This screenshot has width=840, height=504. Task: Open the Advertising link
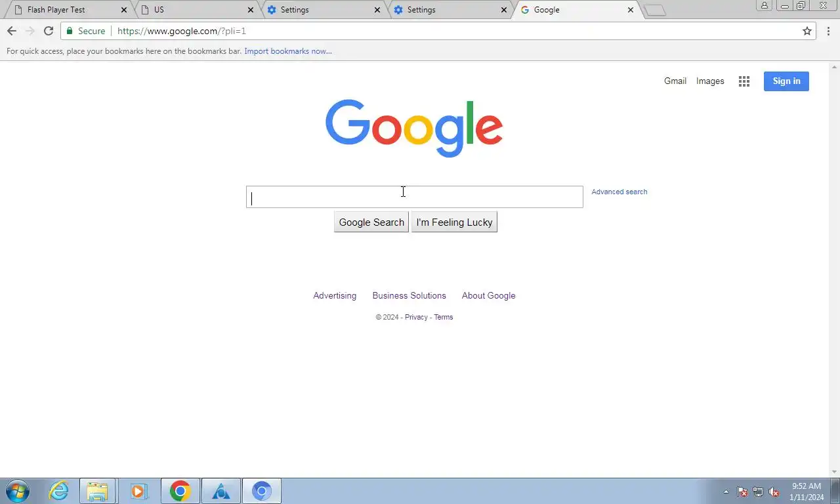(335, 295)
